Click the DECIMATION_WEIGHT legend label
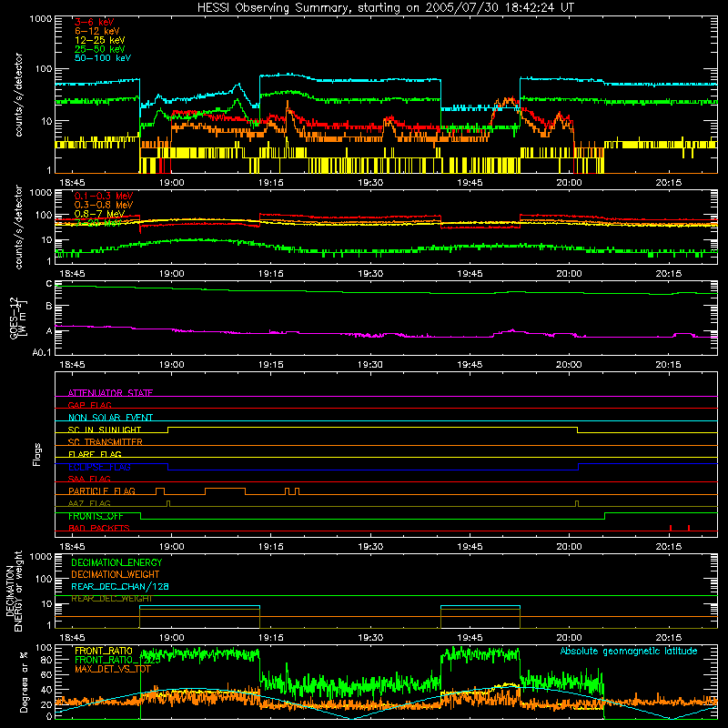 (116, 574)
